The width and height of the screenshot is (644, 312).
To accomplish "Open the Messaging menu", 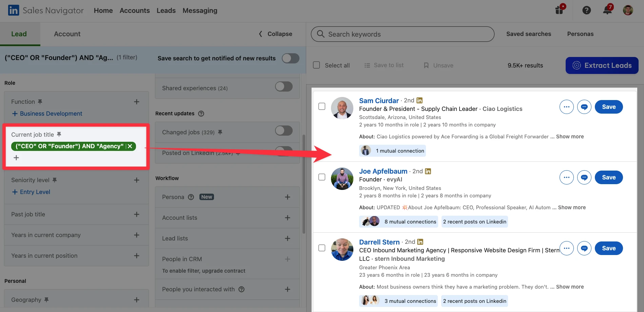I will click(200, 11).
